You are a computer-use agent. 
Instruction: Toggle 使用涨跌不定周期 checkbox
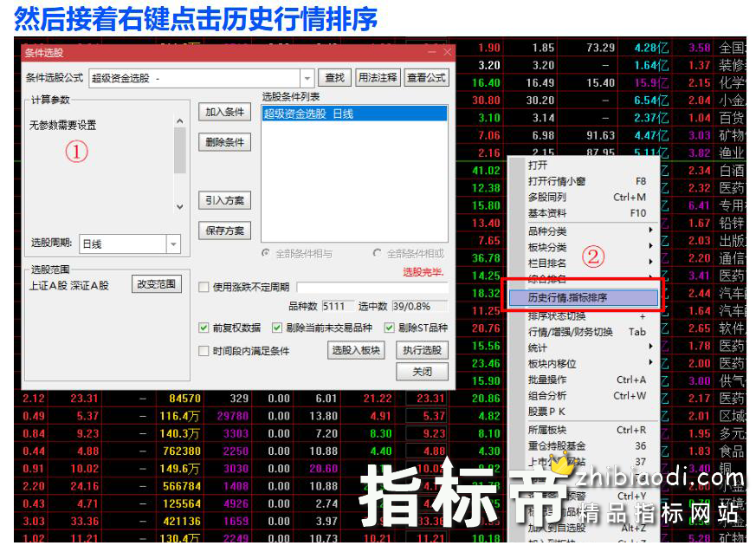click(204, 288)
